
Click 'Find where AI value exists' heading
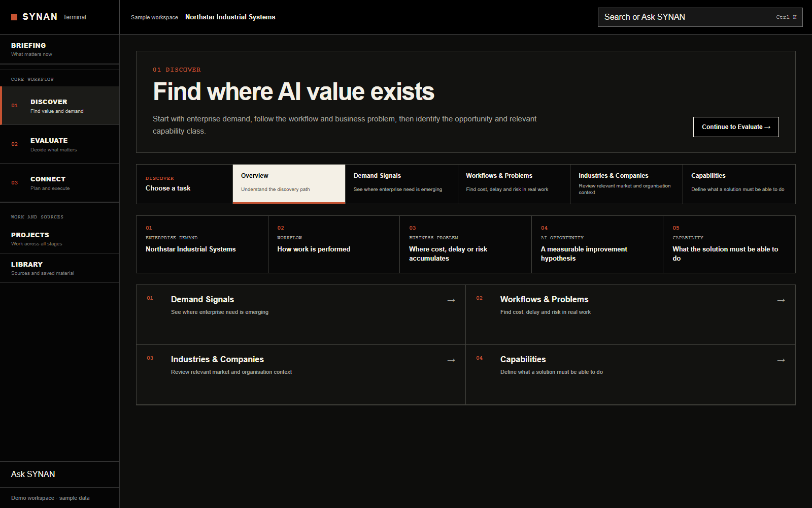coord(293,92)
